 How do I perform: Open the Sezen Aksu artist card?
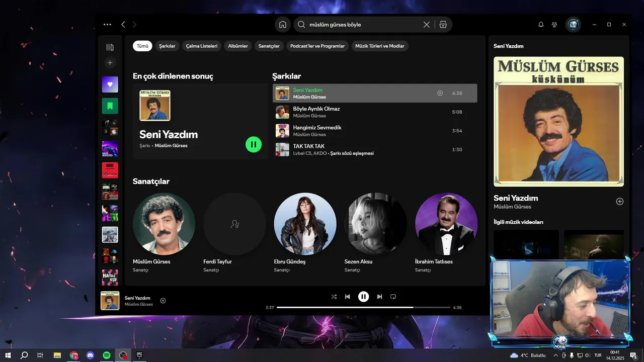376,232
